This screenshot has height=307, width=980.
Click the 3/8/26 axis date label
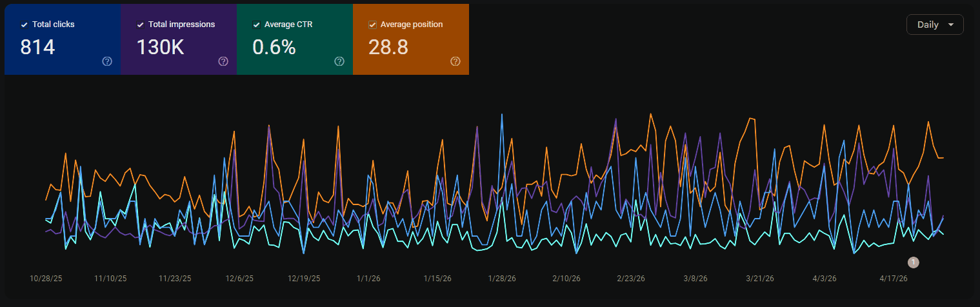(x=695, y=279)
